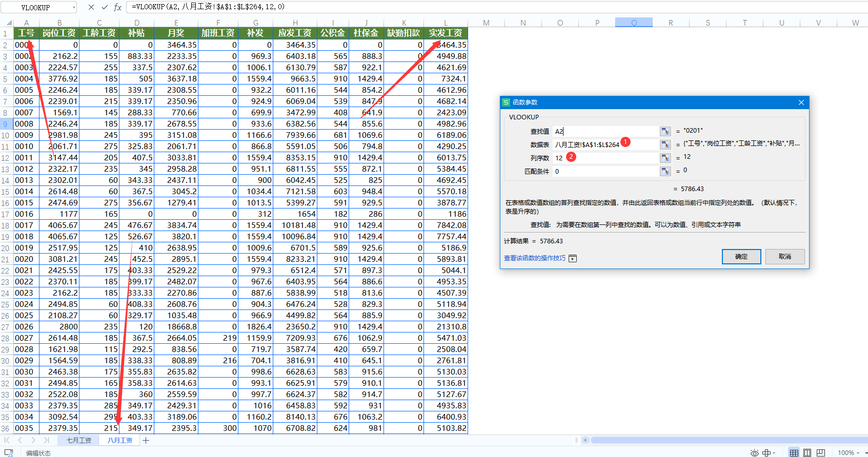868x457 pixels.
Task: Click into 匹配条件 input field
Action: pos(607,171)
